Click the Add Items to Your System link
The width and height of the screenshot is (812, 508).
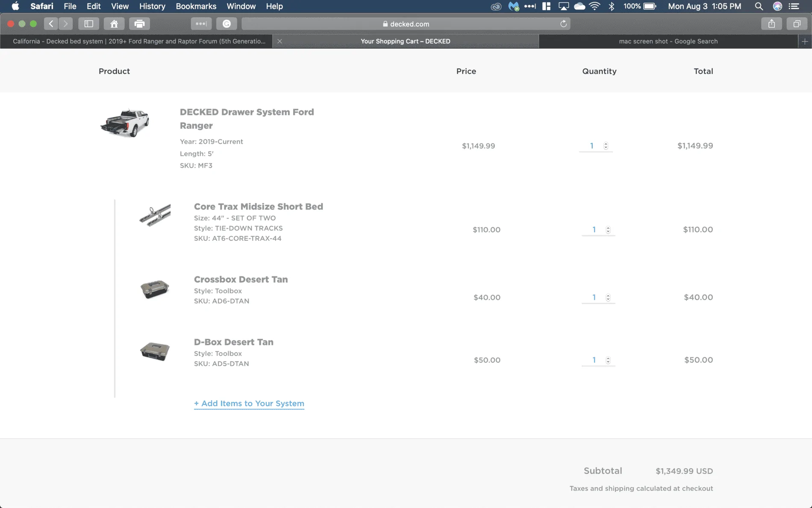(249, 403)
